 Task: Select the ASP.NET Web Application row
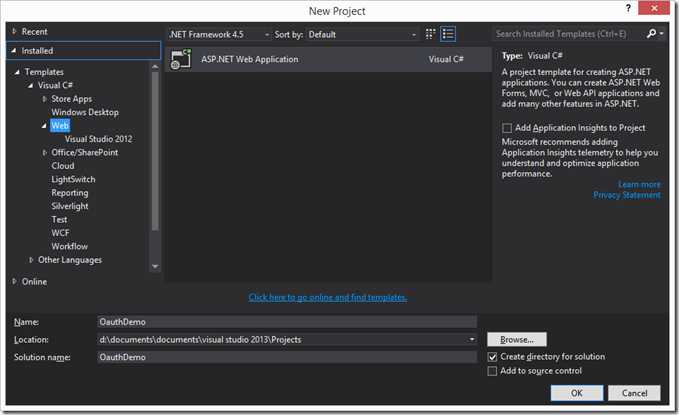coord(329,59)
